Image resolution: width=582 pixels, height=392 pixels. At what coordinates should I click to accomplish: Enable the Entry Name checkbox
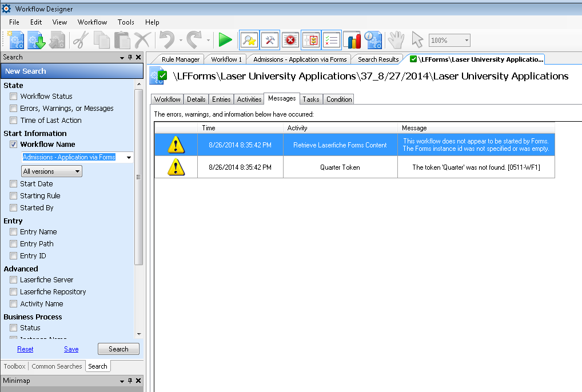(14, 232)
